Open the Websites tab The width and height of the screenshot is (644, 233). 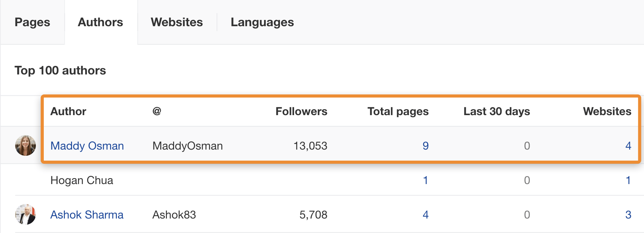pos(177,22)
